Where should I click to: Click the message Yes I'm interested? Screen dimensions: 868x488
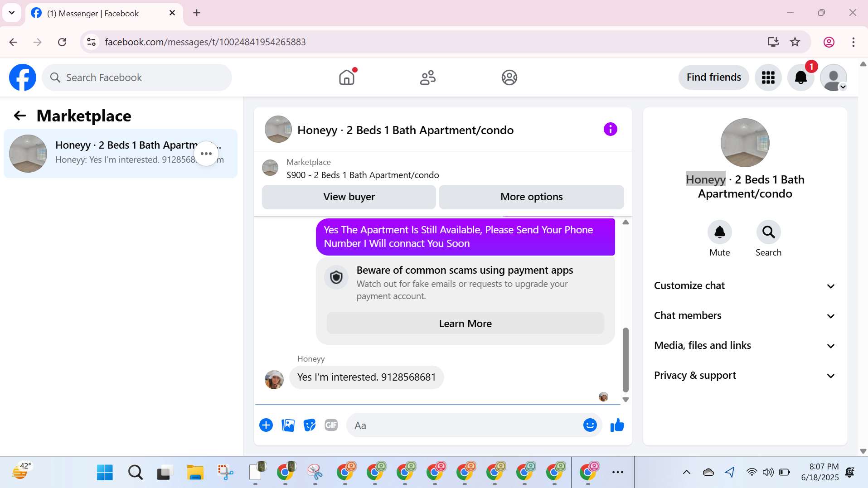[366, 377]
